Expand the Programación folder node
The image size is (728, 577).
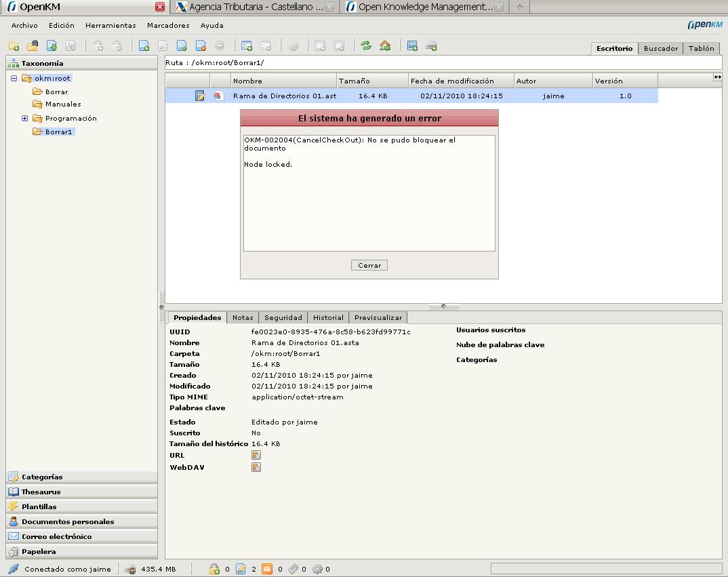coord(24,118)
